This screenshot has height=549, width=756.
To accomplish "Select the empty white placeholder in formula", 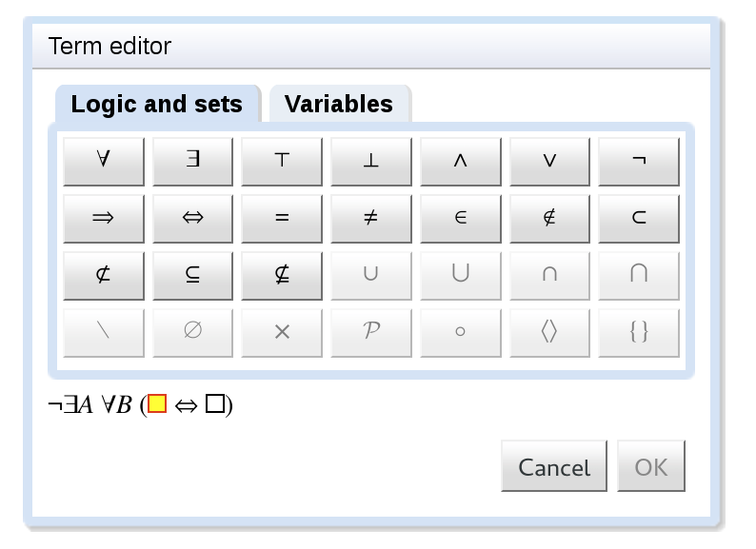I will [214, 404].
